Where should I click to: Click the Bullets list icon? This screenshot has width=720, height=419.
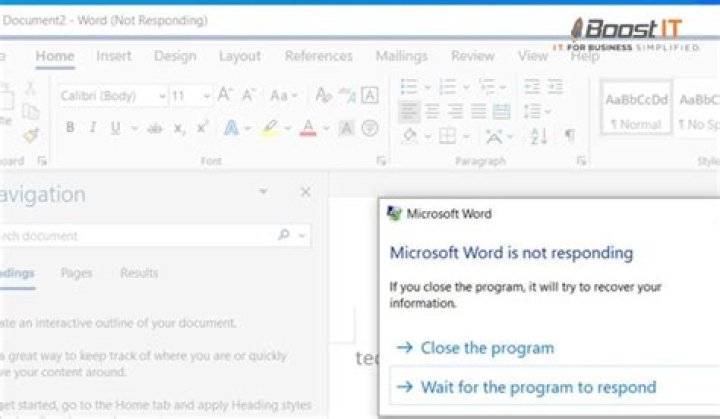(409, 87)
